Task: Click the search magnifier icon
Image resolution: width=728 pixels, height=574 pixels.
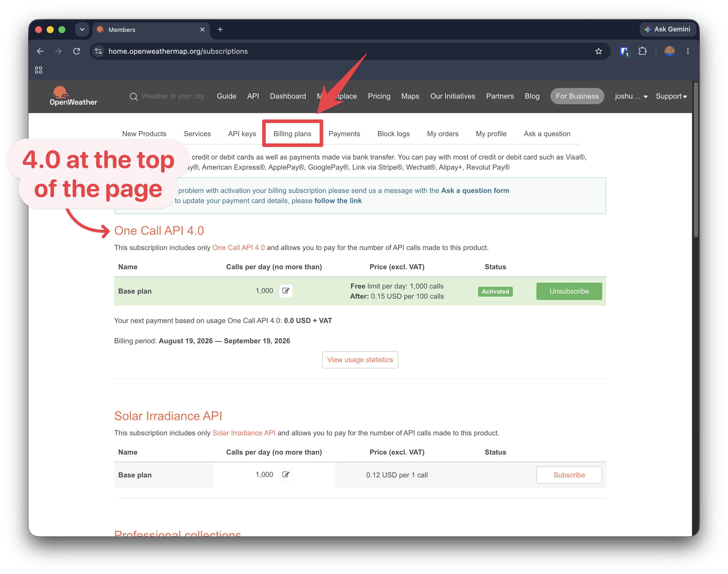Action: point(133,97)
